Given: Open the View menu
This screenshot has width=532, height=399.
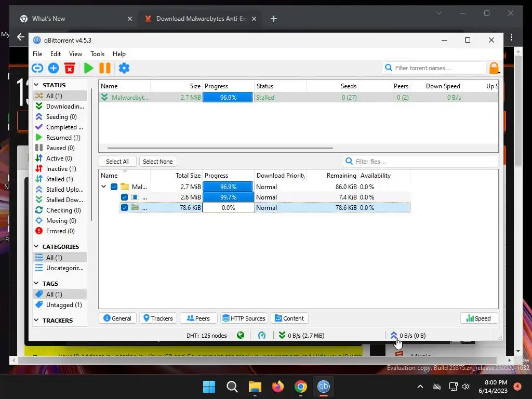Looking at the screenshot, I should click(x=75, y=54).
